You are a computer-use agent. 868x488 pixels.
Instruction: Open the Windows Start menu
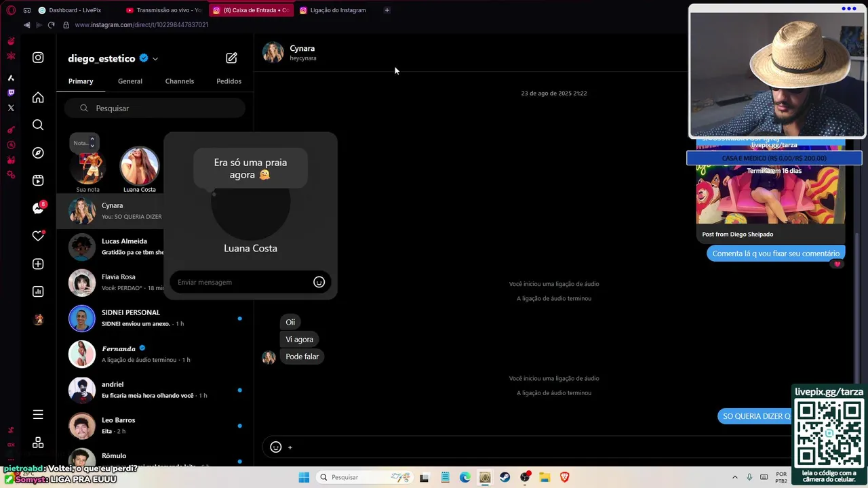click(304, 477)
